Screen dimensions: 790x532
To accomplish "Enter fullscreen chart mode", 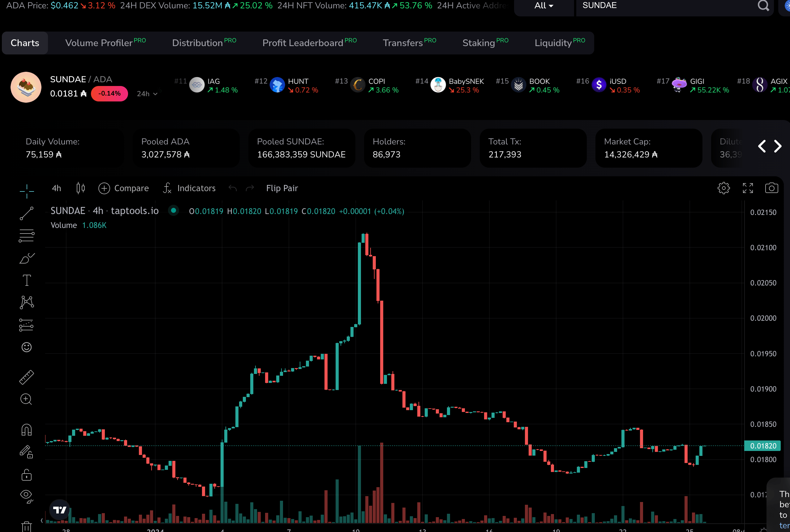I will (x=748, y=188).
